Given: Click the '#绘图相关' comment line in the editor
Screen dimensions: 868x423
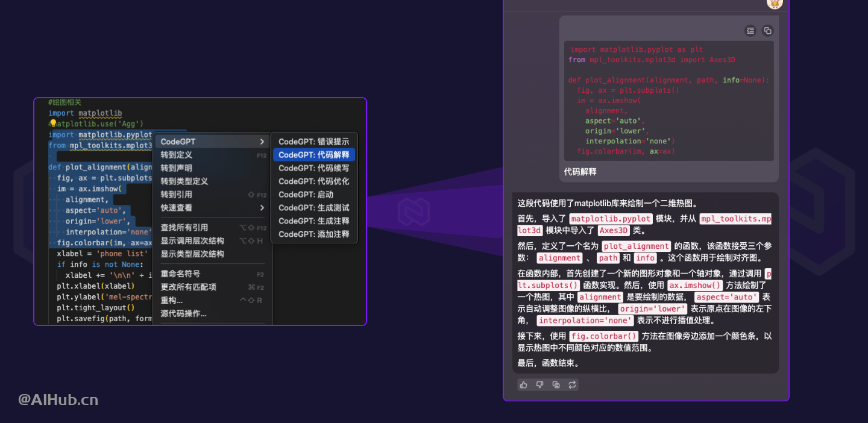Looking at the screenshot, I should pos(64,102).
